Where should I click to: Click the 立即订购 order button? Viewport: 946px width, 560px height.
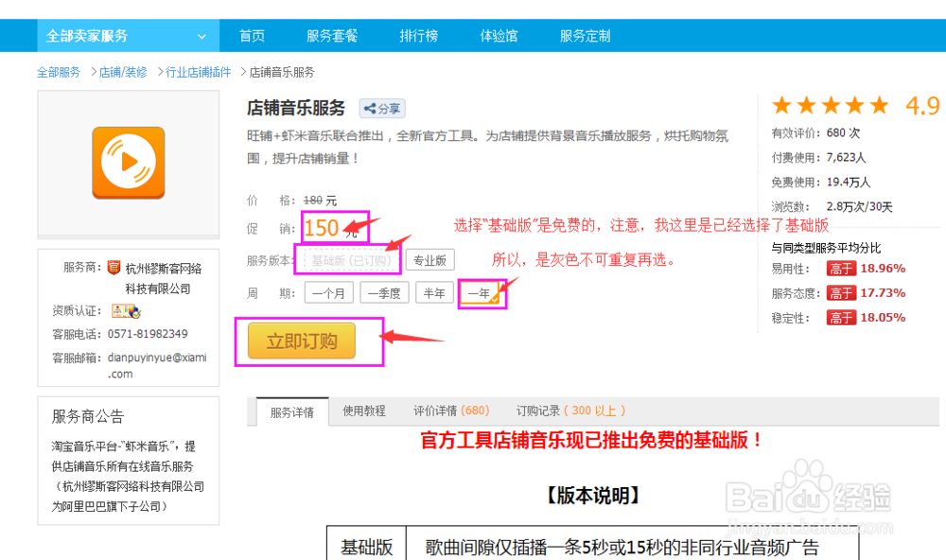[x=302, y=341]
